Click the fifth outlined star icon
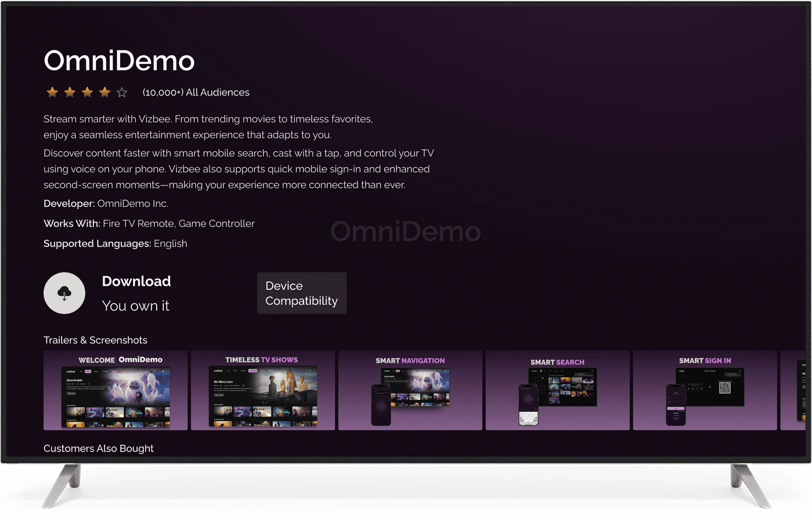The image size is (812, 520). [x=121, y=92]
